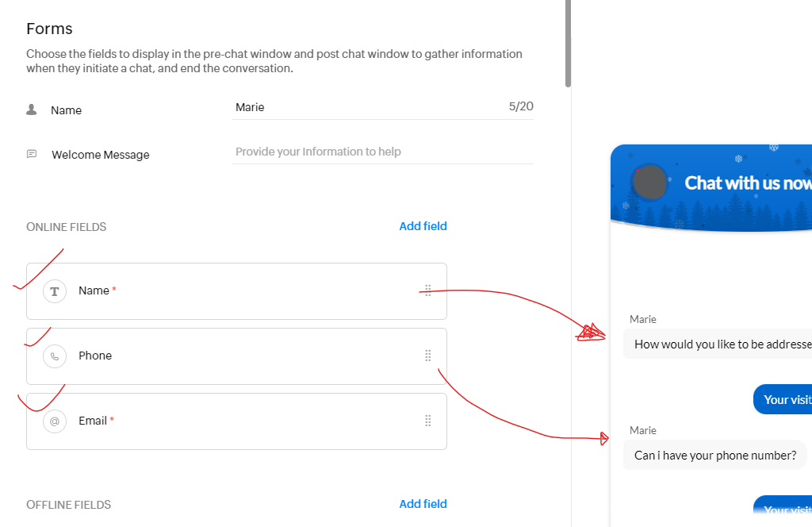This screenshot has width=812, height=527.
Task: Click the Welcome Message input field
Action: coord(383,152)
